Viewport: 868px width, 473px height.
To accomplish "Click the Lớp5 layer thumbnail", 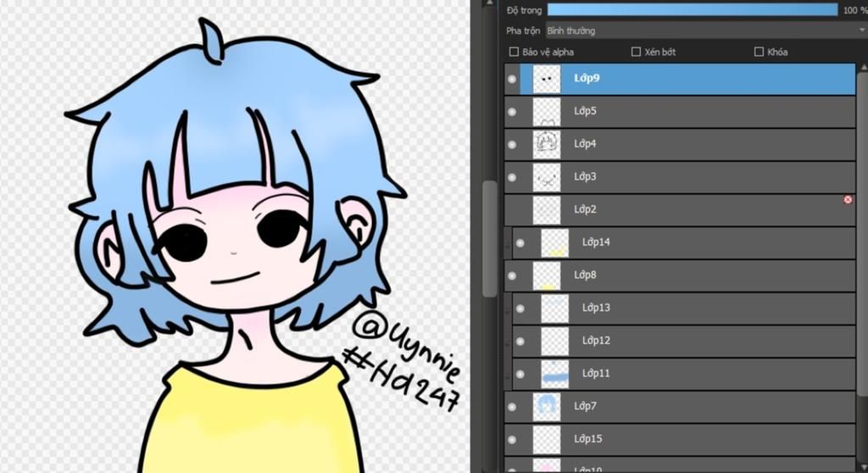I will (547, 111).
